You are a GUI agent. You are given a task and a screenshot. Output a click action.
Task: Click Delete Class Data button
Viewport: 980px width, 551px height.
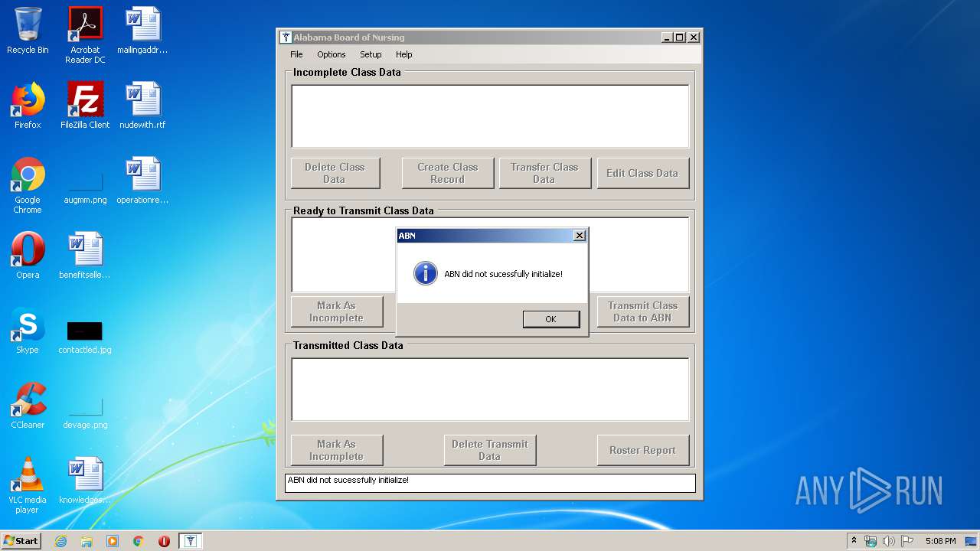(x=335, y=173)
